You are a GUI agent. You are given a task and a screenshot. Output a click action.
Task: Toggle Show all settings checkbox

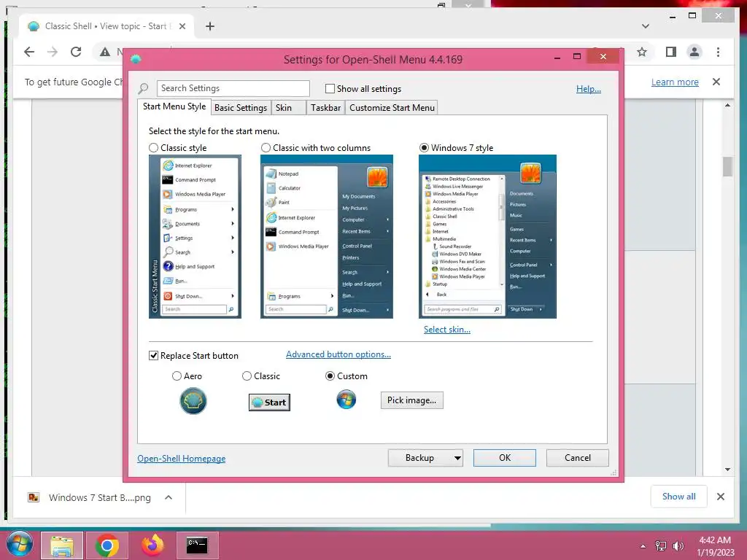[x=330, y=88]
